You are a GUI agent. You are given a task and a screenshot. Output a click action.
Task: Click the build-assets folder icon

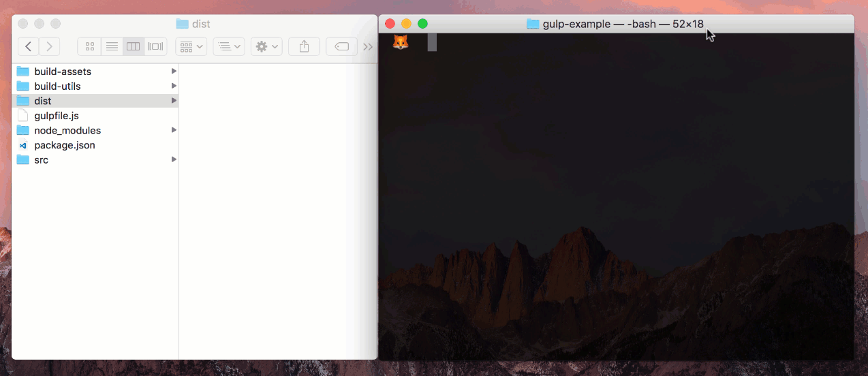[23, 72]
